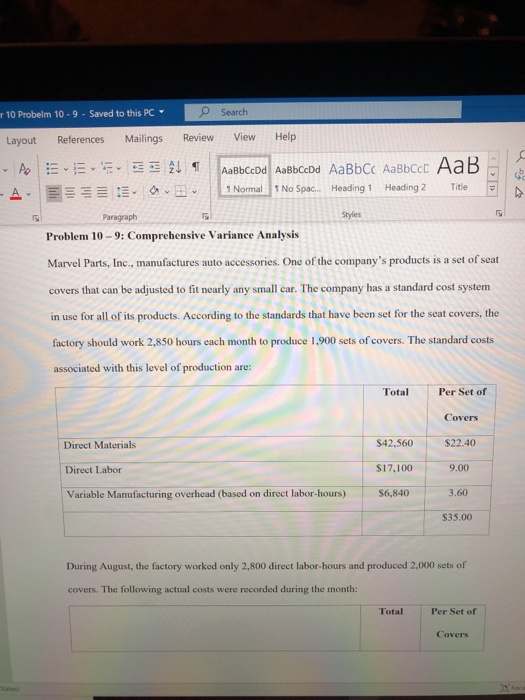Screen dimensions: 525x700
Task: Align text right
Action: pos(86,194)
